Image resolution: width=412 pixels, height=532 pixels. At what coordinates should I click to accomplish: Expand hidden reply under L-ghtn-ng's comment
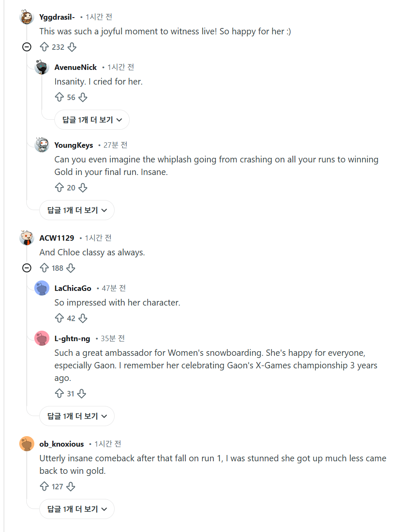(x=77, y=416)
